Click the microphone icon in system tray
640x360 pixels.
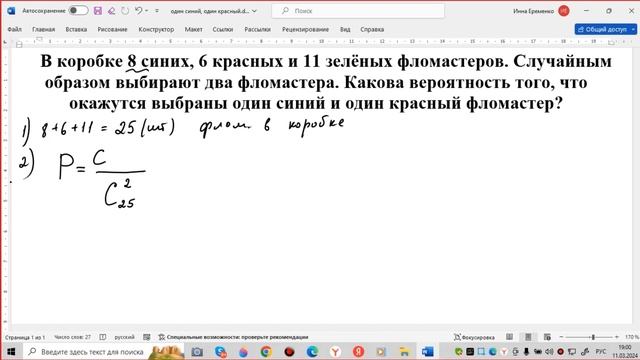click(527, 351)
